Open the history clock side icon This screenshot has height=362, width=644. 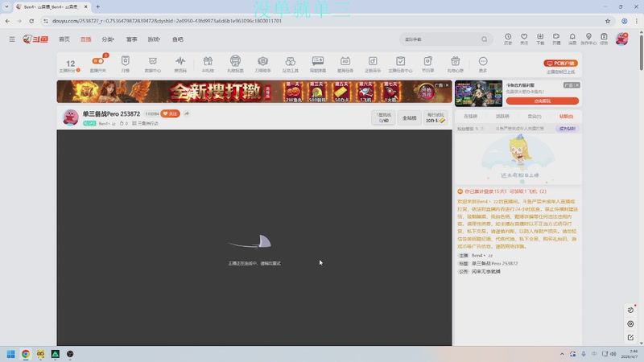click(630, 311)
